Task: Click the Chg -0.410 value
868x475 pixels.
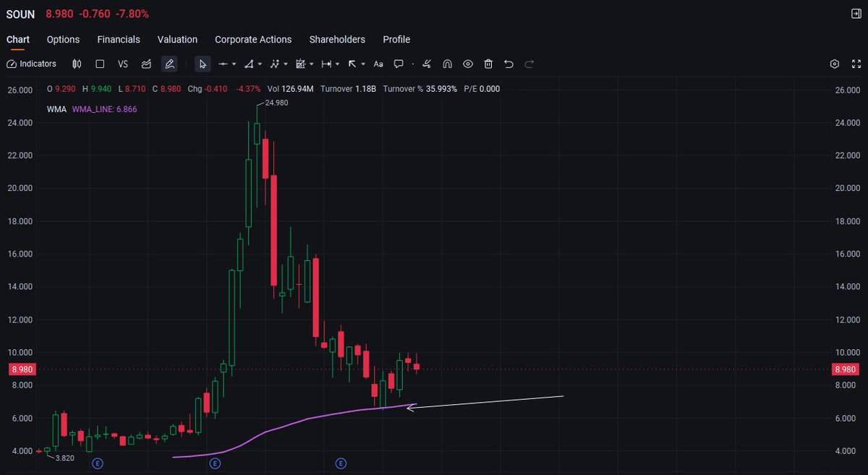Action: (x=208, y=89)
